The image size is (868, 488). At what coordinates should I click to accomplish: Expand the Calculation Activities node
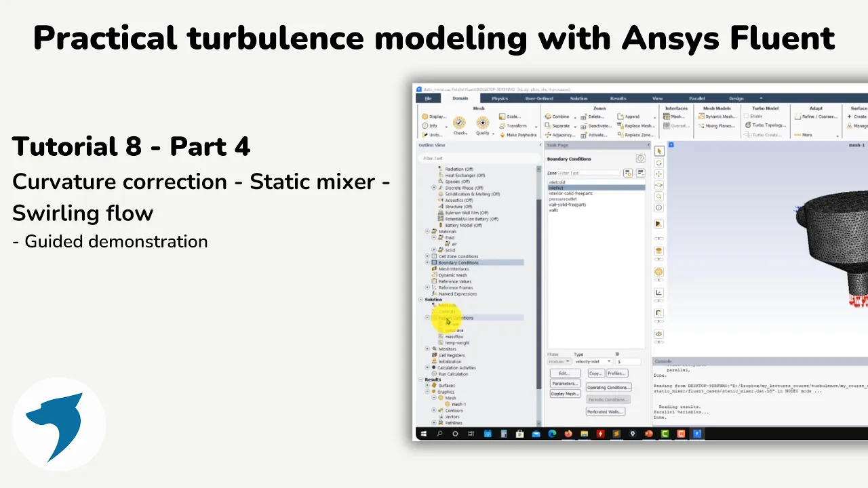click(x=427, y=368)
